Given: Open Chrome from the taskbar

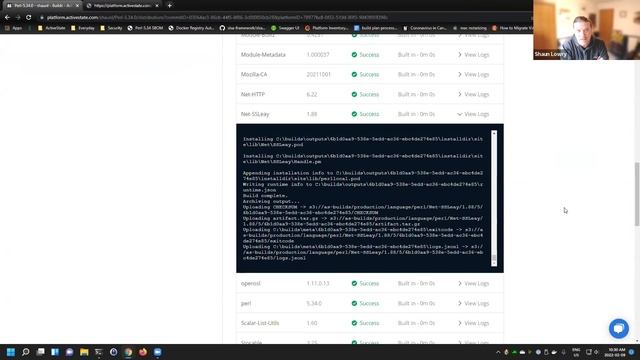Looking at the screenshot, I should click(x=128, y=352).
